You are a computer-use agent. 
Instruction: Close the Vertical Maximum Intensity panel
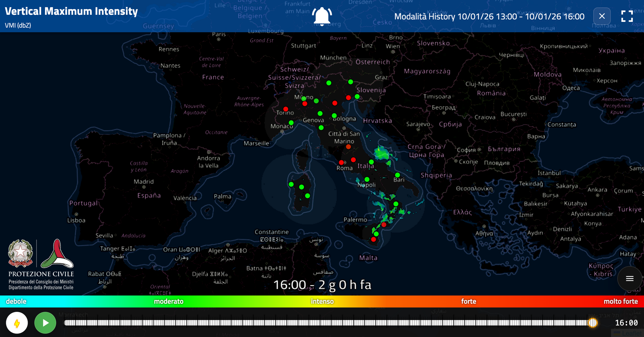point(601,16)
